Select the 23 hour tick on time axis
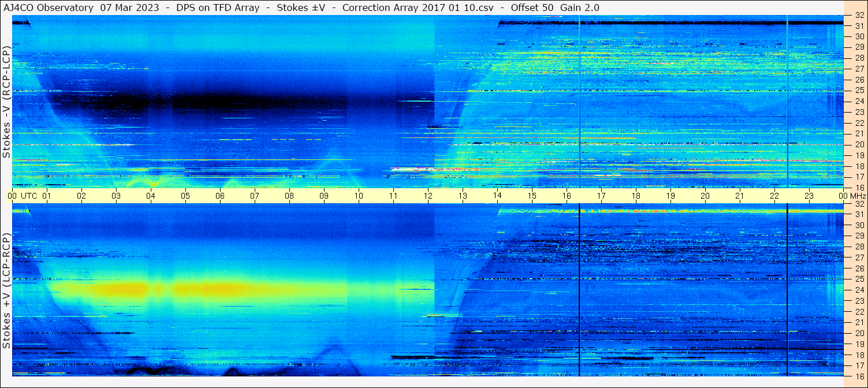 [809, 196]
